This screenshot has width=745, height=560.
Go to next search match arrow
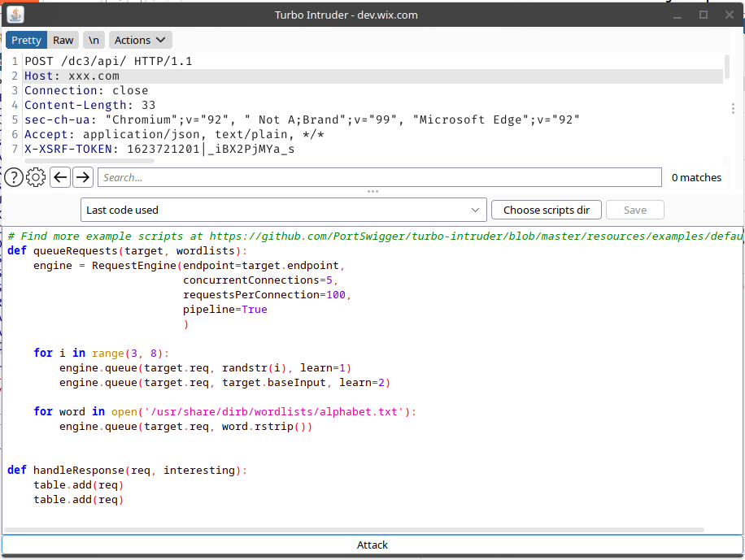[x=83, y=177]
